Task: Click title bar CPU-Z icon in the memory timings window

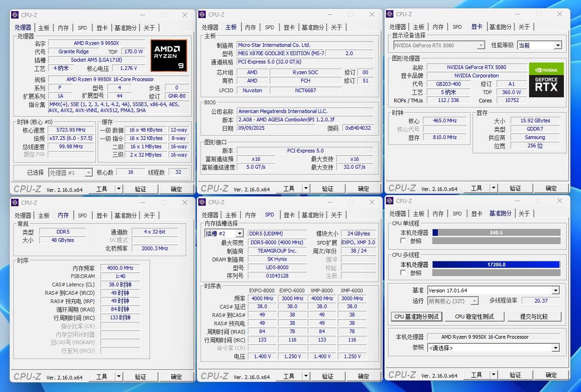Action: point(15,202)
